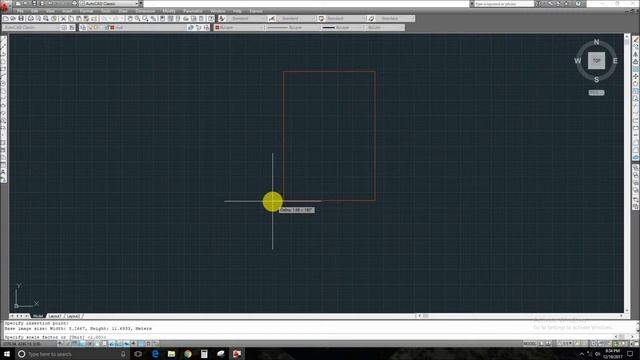The width and height of the screenshot is (640, 360).
Task: Select the Move tool in Modify toolbar
Action: (x=636, y=76)
